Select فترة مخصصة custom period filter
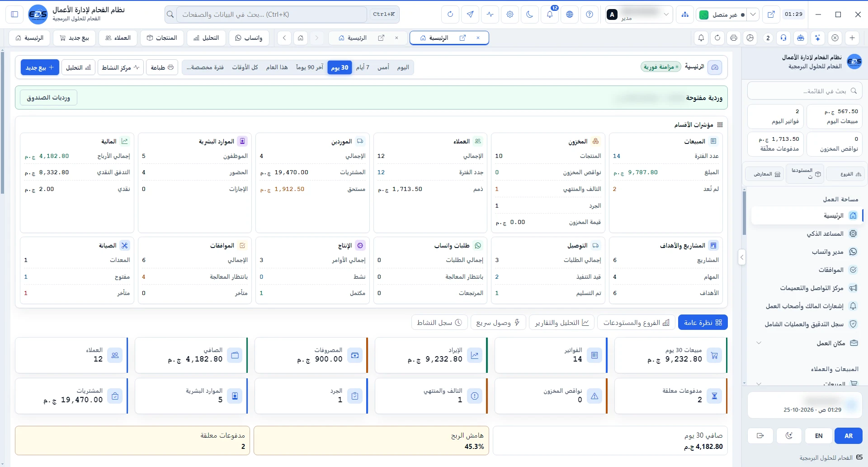 point(205,67)
